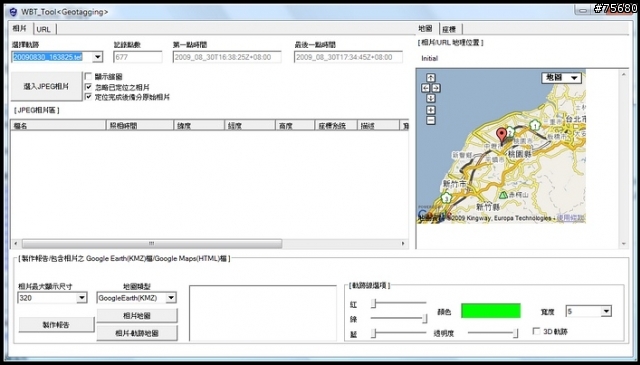The height and width of the screenshot is (365, 640).
Task: Click the map panel scroll up arrow
Action: click(x=623, y=74)
